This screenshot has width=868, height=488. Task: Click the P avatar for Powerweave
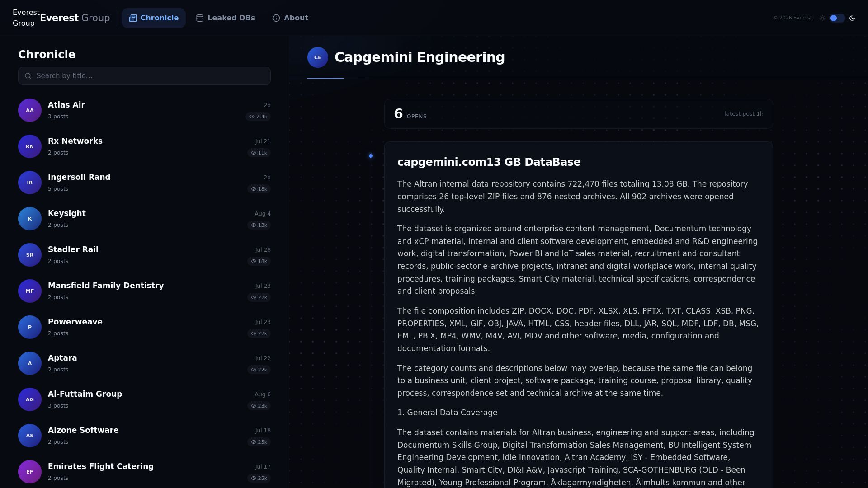click(x=30, y=327)
